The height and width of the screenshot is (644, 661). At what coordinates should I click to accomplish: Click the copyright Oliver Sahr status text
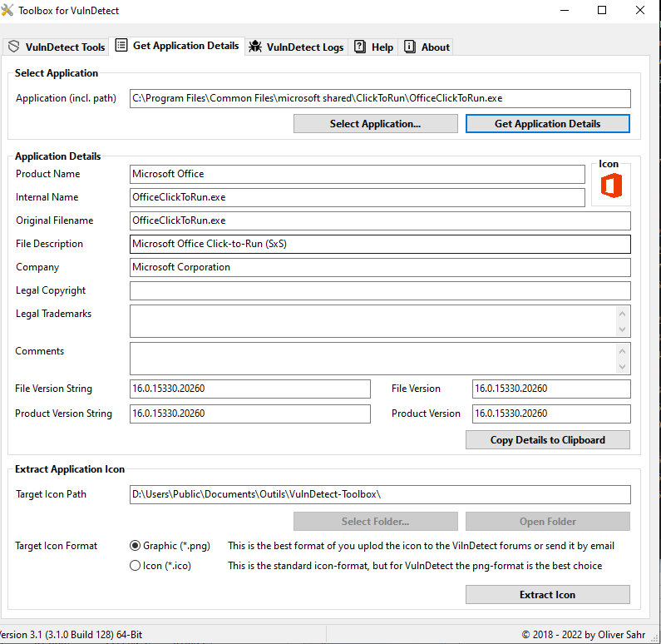click(x=584, y=635)
